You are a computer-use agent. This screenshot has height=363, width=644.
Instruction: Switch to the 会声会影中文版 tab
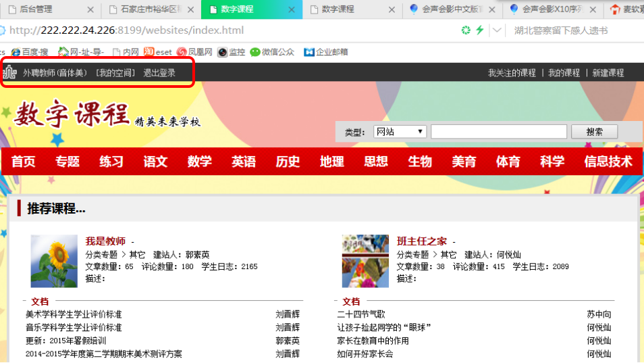(448, 9)
